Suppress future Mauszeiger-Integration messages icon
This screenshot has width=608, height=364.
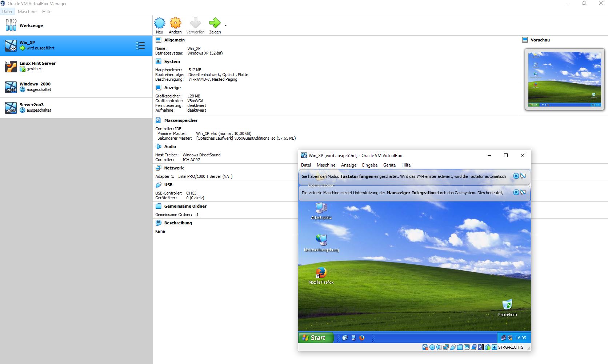523,192
